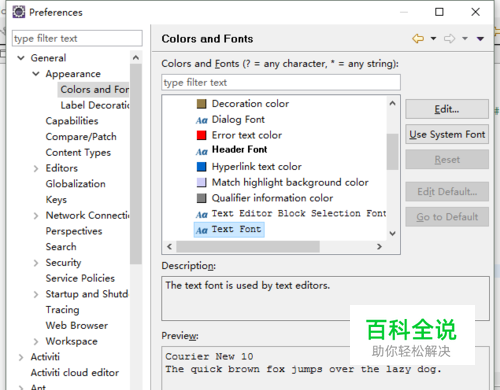Select the Header Font list entry
The height and width of the screenshot is (390, 500).
point(239,150)
